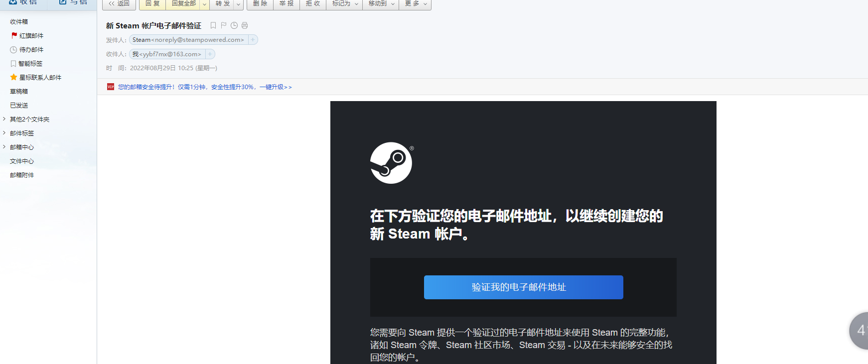
Task: Click the red VIP badge icon
Action: coord(111,87)
